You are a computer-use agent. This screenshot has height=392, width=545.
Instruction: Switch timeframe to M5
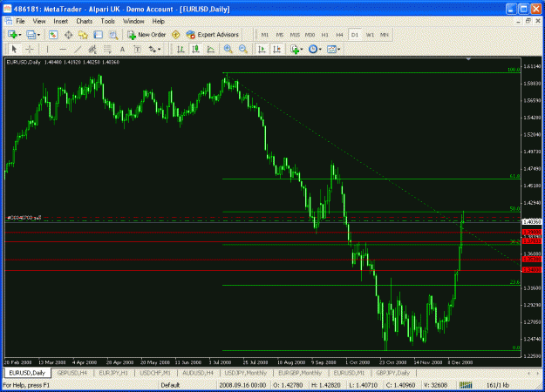279,35
